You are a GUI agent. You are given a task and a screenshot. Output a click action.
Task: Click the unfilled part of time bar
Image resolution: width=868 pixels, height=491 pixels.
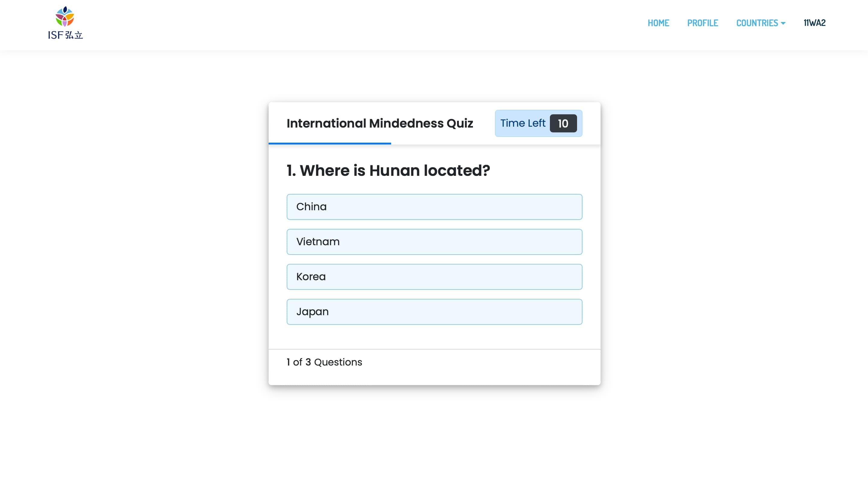tap(495, 144)
